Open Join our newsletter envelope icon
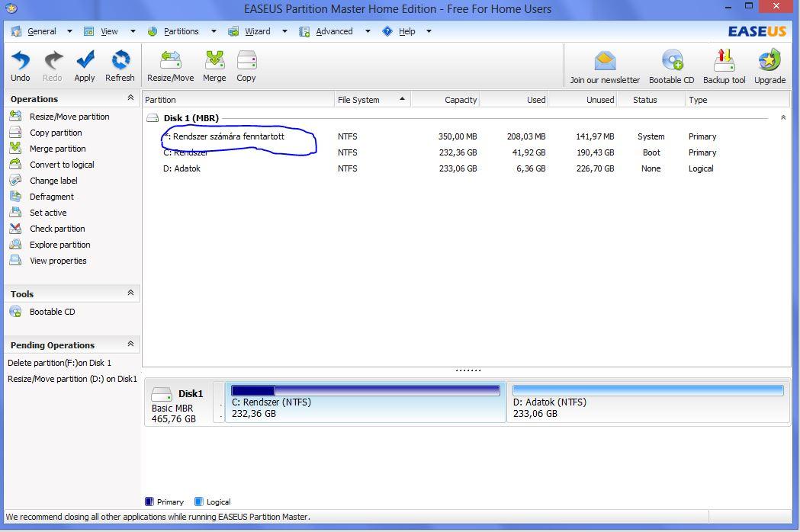This screenshot has width=800, height=532. (x=605, y=61)
